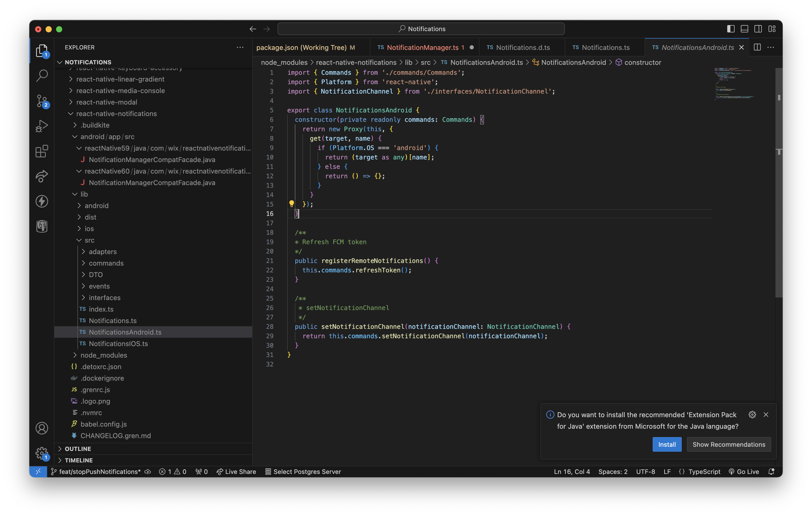Toggle the bottom panel layout icon
The image size is (812, 516).
point(744,29)
